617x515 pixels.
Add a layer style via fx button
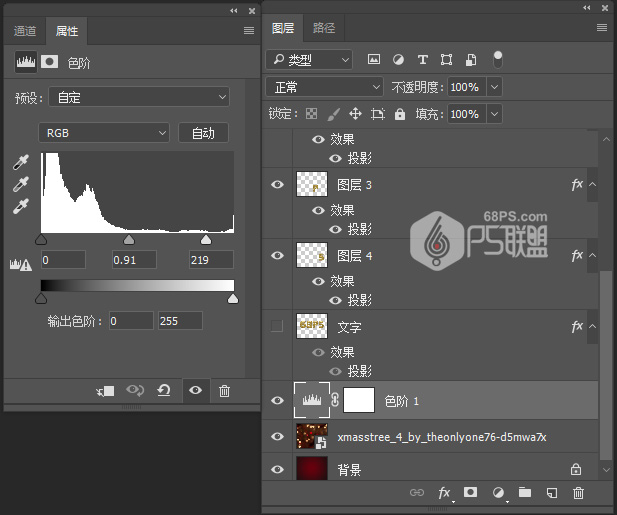click(x=445, y=493)
